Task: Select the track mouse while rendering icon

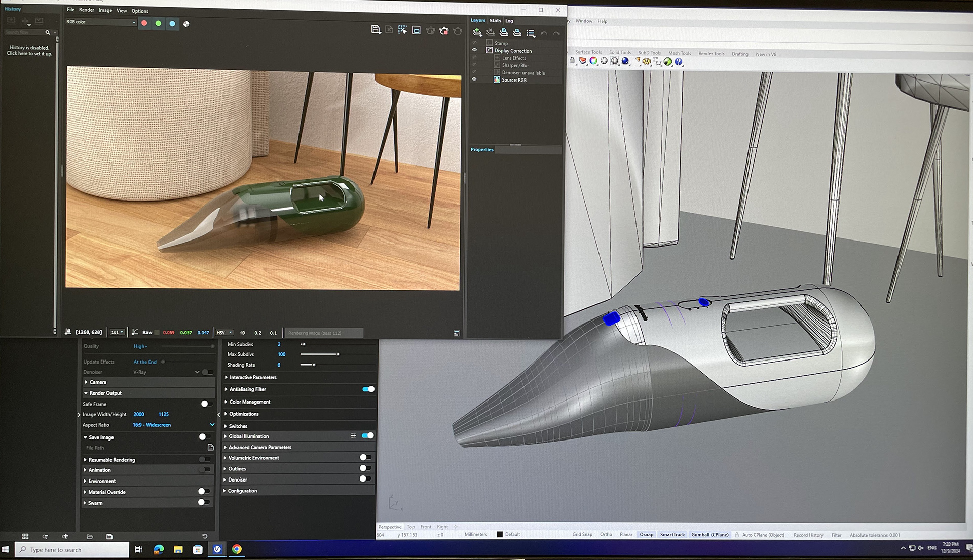Action: [402, 30]
